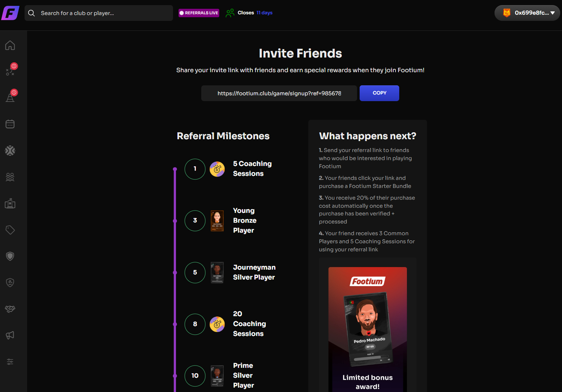Click the Invite Friends heading
Viewport: 562px width, 392px height.
(x=300, y=53)
